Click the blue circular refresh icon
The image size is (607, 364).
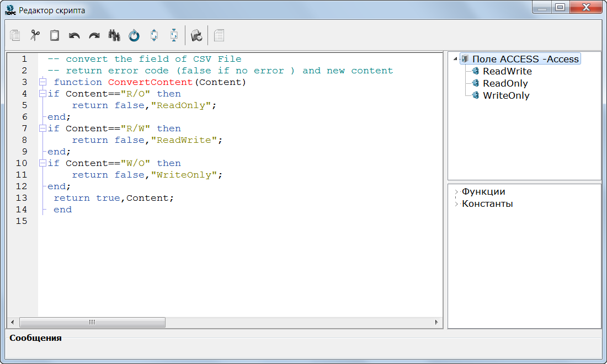[134, 36]
